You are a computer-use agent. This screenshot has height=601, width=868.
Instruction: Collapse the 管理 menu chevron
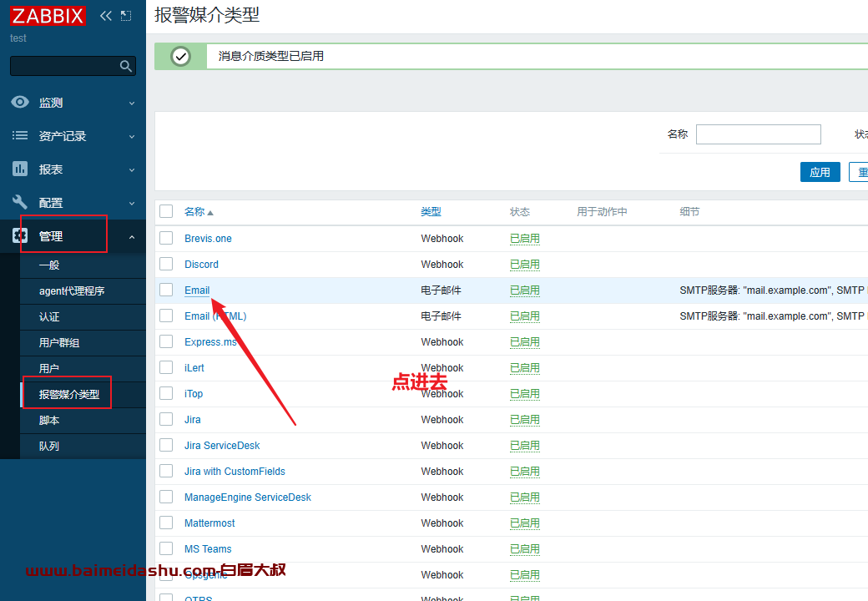[x=132, y=237]
